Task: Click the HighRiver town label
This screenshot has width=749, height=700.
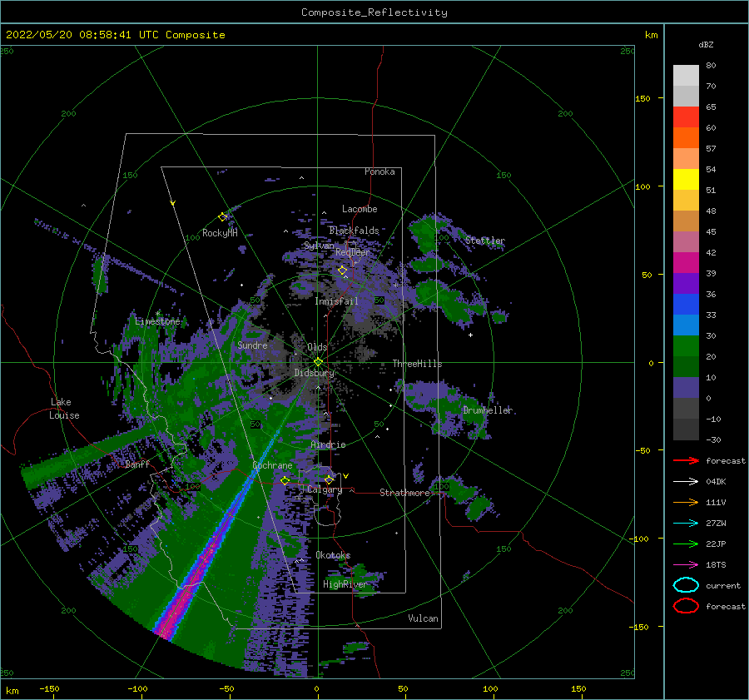Action: pos(345,584)
